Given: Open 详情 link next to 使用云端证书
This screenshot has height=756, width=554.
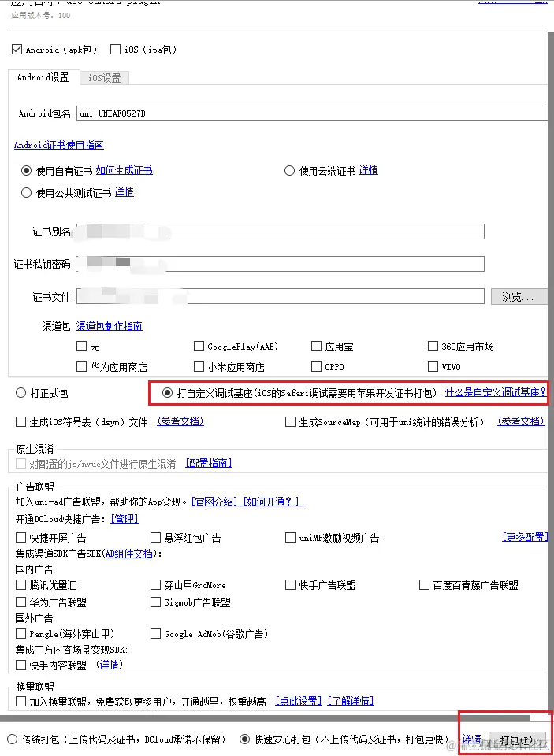Looking at the screenshot, I should (369, 171).
